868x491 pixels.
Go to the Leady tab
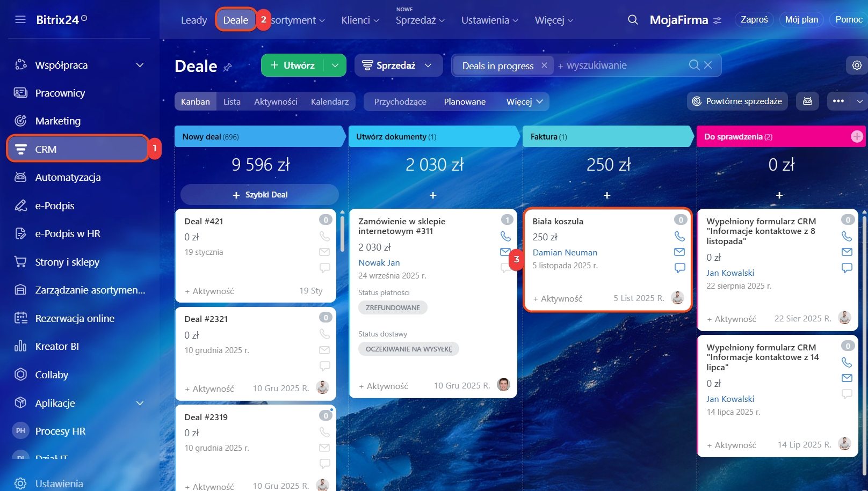click(x=194, y=20)
